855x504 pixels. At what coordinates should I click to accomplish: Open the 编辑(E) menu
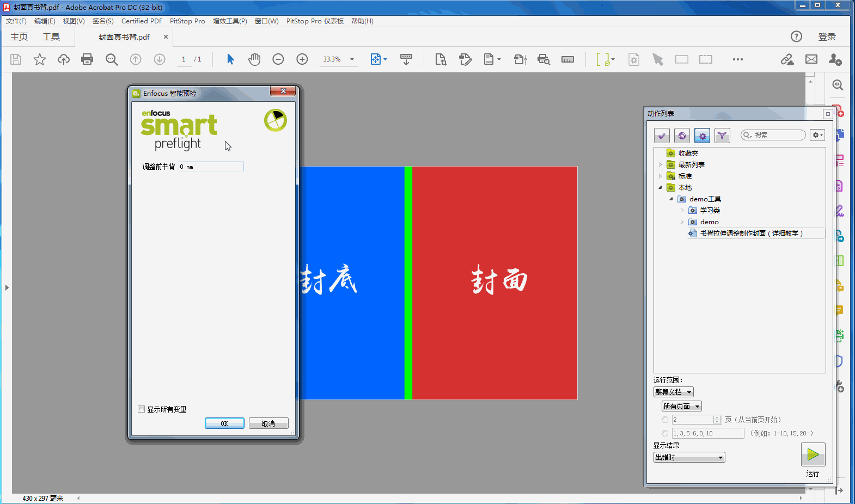(45, 21)
